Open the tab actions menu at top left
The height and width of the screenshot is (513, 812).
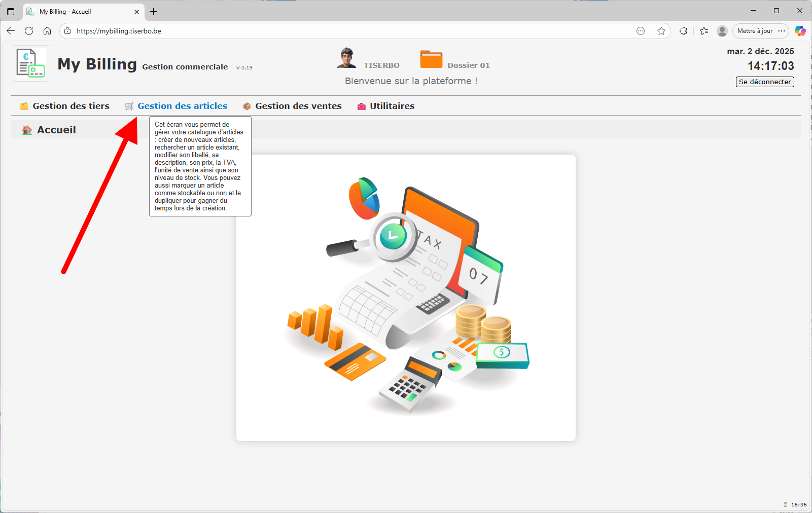[11, 11]
